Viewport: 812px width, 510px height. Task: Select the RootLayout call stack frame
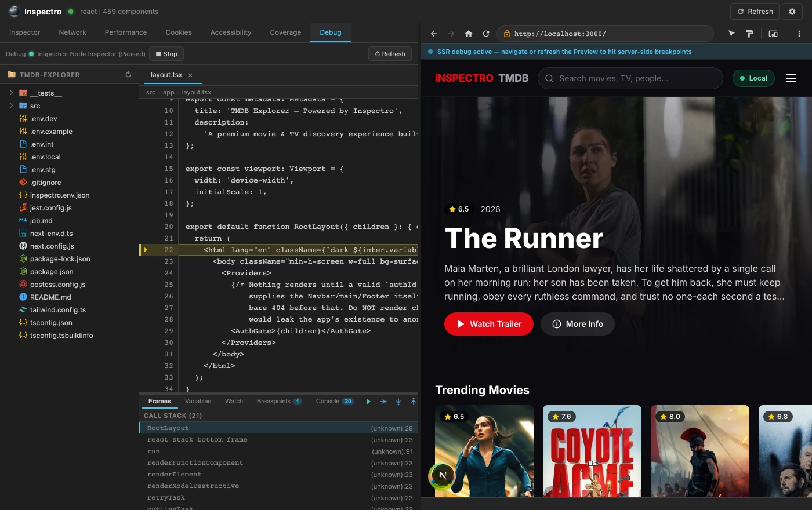click(278, 428)
